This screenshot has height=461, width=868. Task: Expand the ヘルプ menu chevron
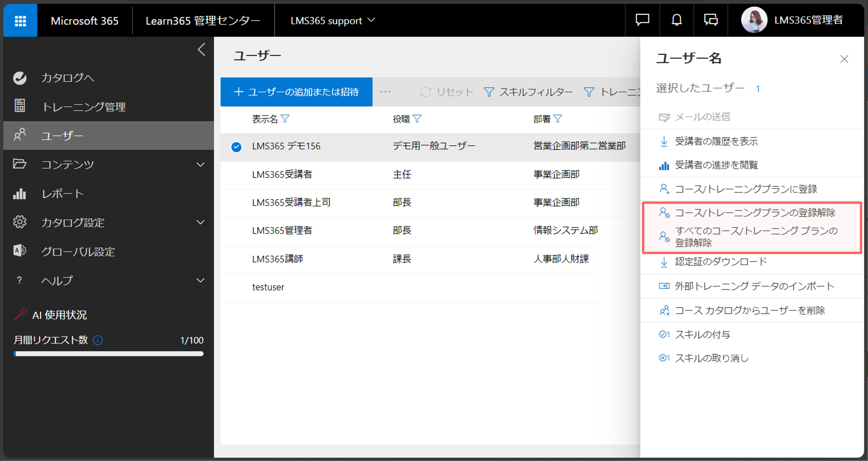[x=200, y=280]
